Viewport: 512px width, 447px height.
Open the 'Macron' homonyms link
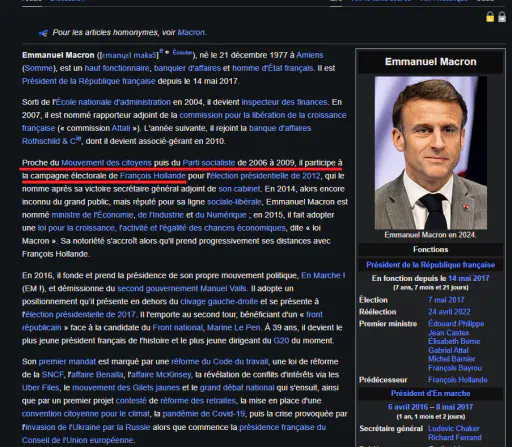(x=191, y=32)
